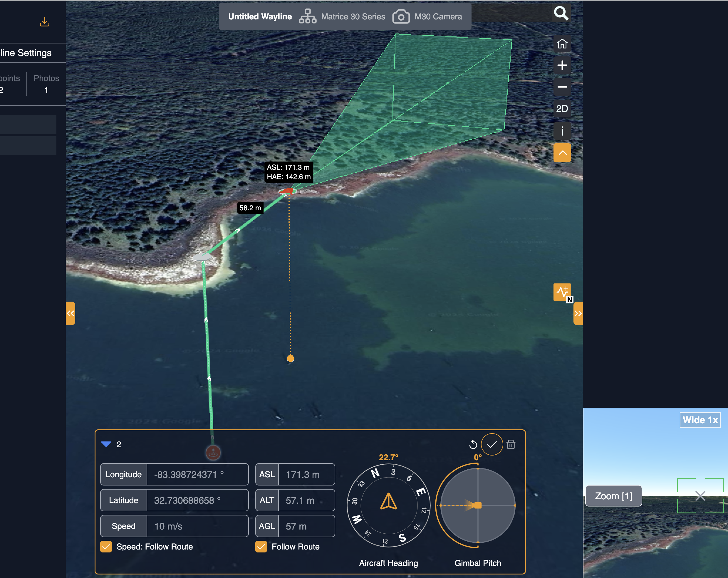Delete waypoint with the trash icon
728x578 pixels.
click(511, 444)
